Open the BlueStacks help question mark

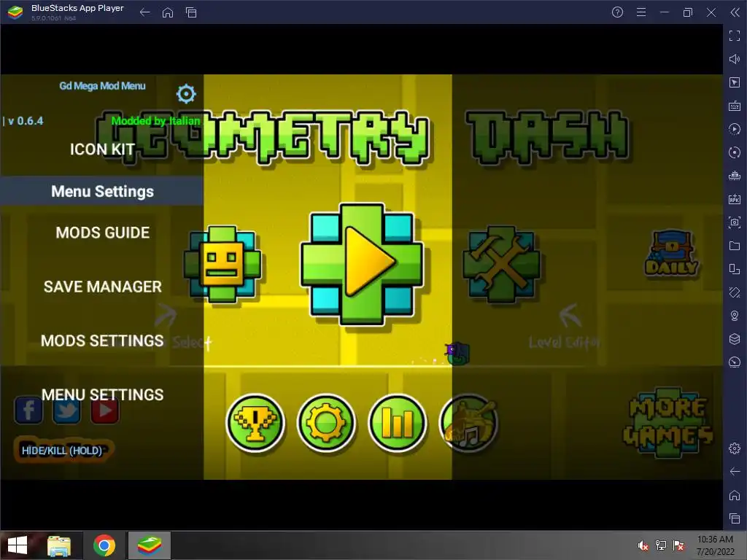(x=617, y=12)
